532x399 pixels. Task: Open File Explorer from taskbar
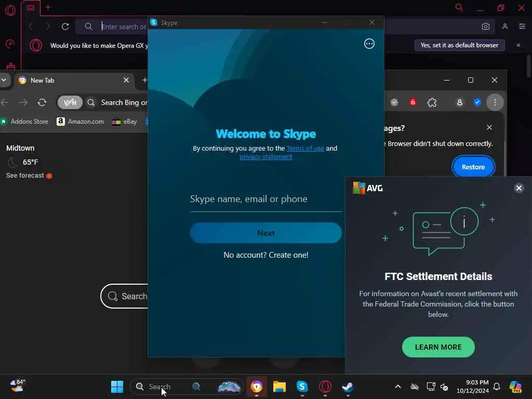click(279, 387)
